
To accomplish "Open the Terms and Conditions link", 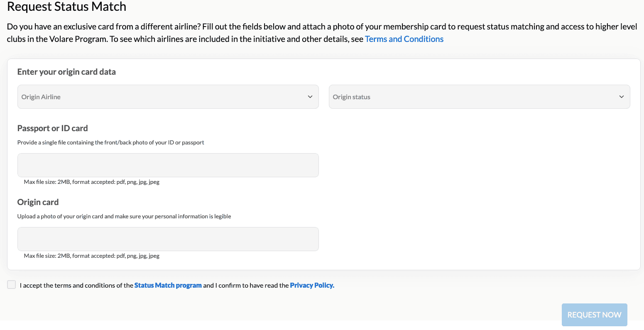I will tap(404, 39).
